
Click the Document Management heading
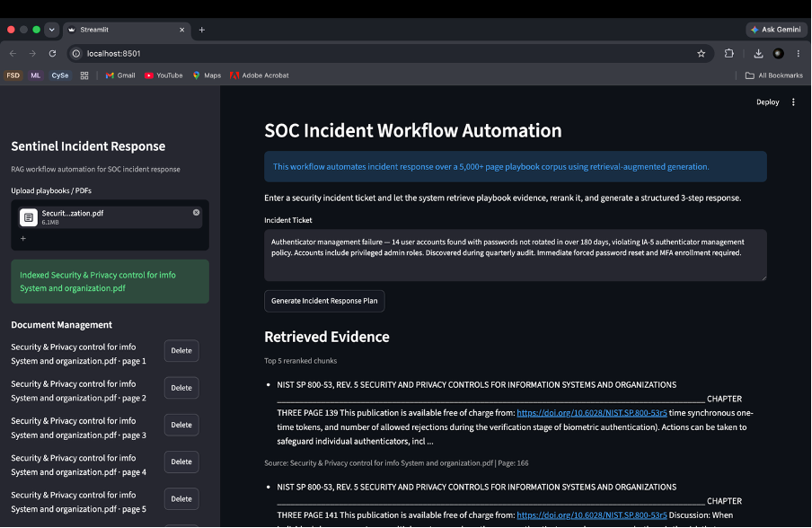point(62,325)
